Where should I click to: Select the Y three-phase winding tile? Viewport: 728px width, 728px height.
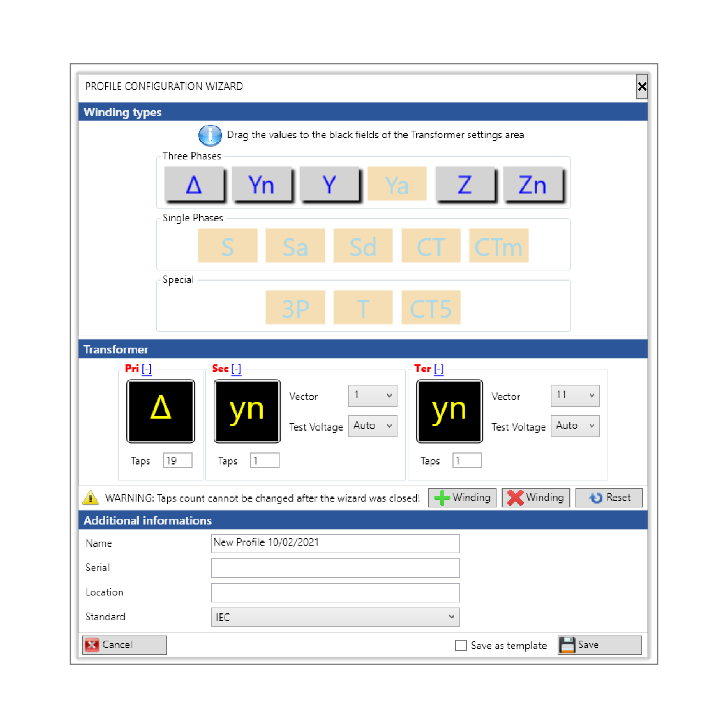point(330,184)
